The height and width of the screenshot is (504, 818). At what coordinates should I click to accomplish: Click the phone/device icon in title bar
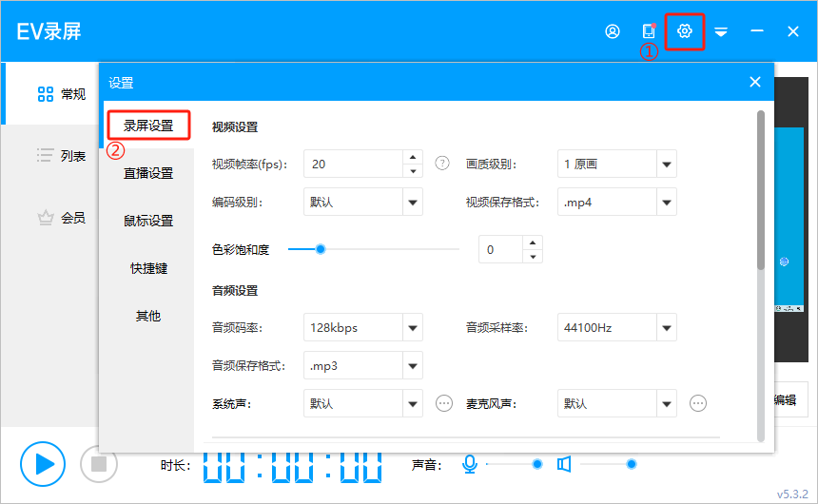(x=650, y=31)
